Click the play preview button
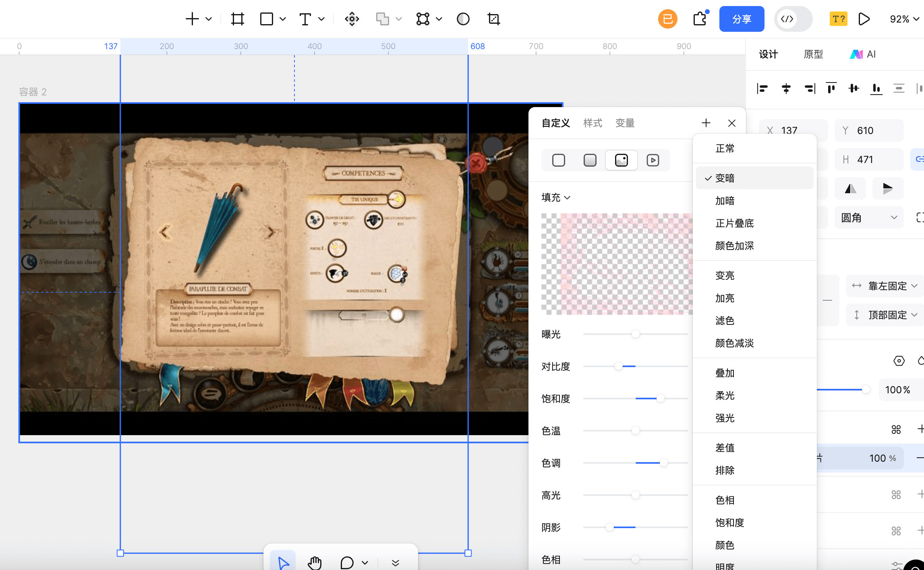The width and height of the screenshot is (924, 570). click(864, 19)
